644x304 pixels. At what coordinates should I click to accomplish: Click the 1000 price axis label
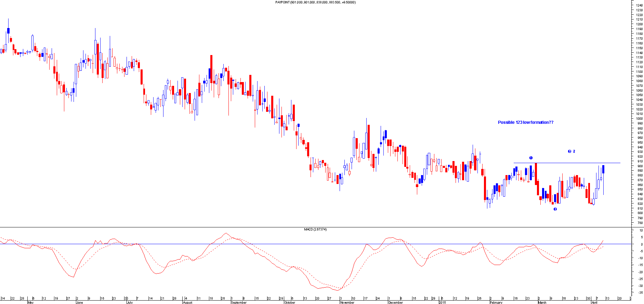click(x=639, y=119)
